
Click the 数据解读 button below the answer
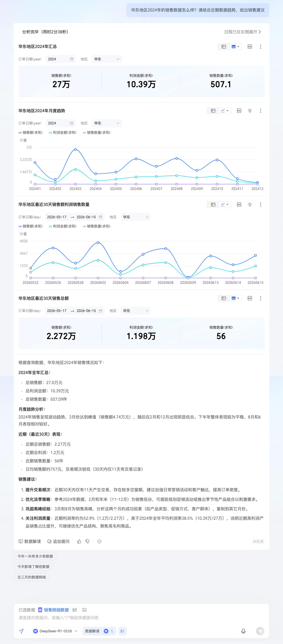coord(30,541)
